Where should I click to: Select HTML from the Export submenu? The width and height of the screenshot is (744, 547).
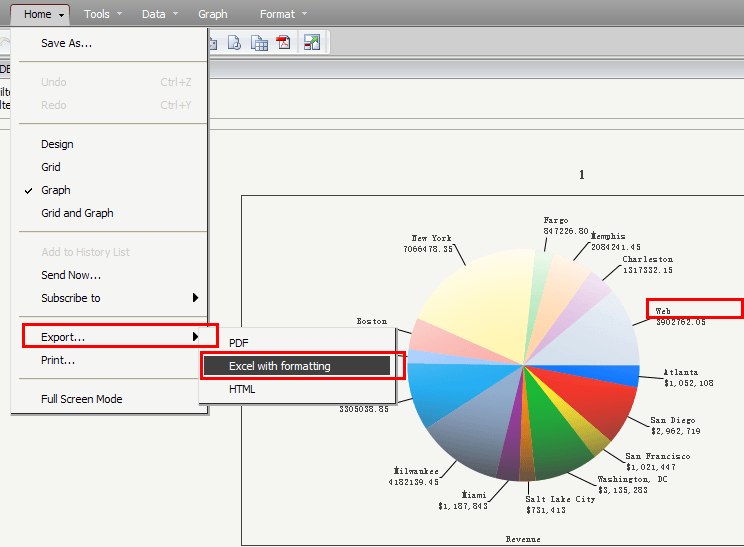tap(242, 389)
